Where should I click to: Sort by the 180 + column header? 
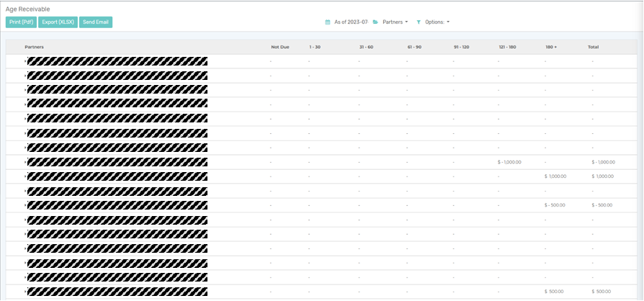coord(551,47)
